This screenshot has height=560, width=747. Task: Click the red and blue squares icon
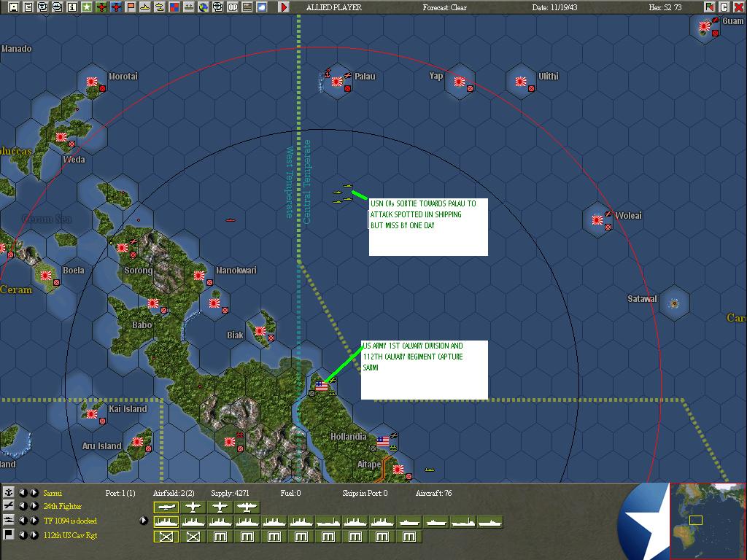pos(174,7)
